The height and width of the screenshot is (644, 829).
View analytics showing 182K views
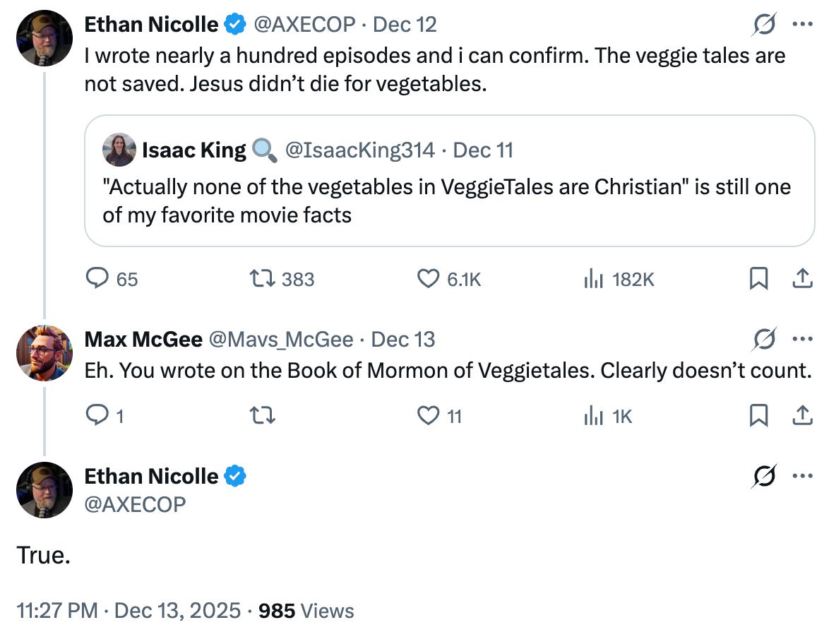[593, 280]
